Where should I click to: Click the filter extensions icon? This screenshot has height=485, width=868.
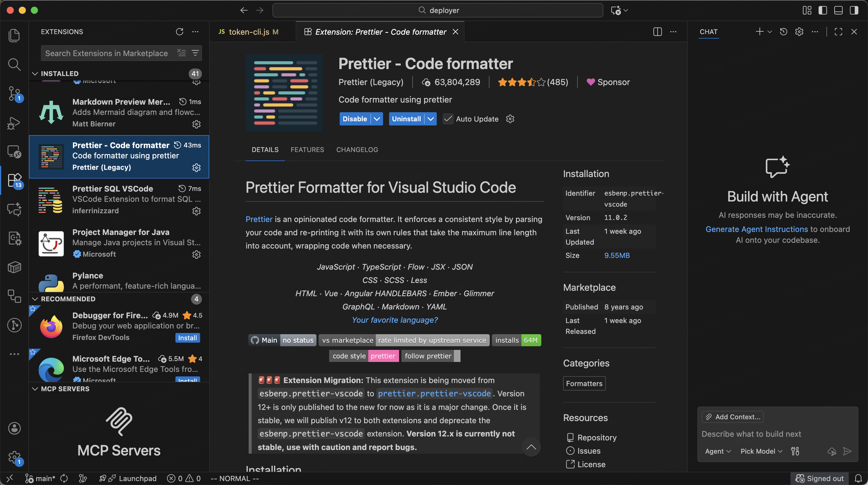click(x=195, y=53)
